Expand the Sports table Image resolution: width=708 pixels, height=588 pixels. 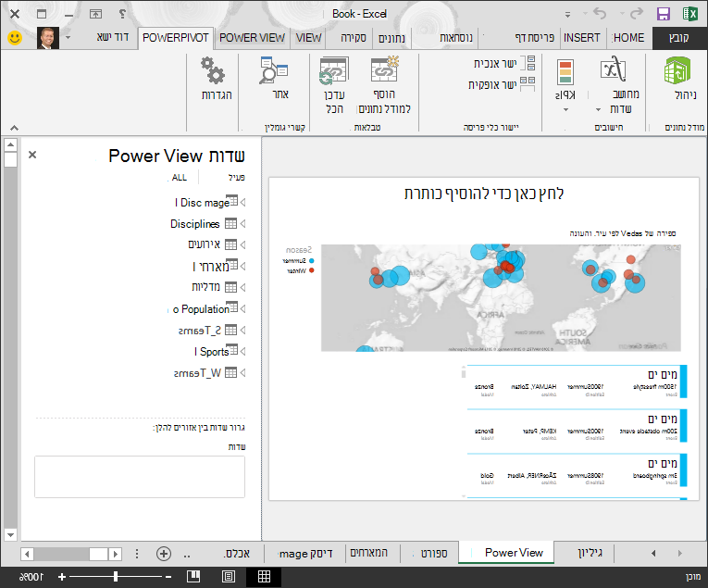[242, 351]
